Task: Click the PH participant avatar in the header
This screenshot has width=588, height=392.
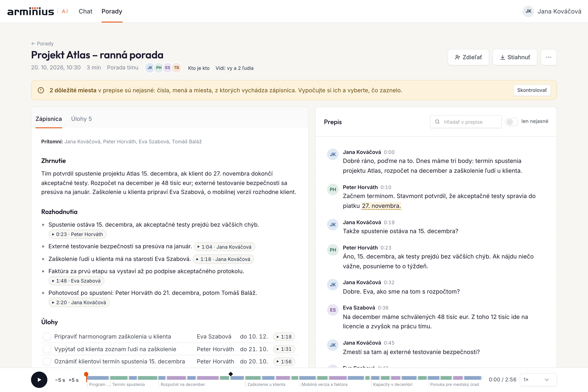Action: pyautogui.click(x=159, y=68)
